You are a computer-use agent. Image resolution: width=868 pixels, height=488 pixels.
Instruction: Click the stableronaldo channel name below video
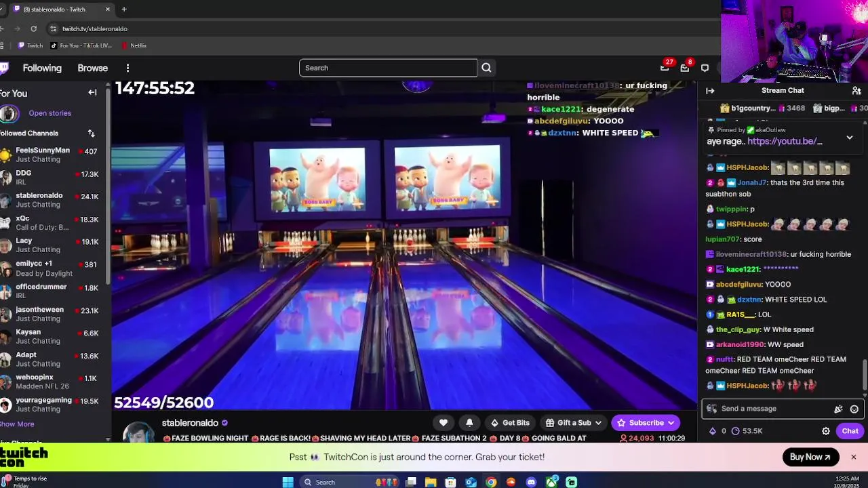[x=190, y=423]
